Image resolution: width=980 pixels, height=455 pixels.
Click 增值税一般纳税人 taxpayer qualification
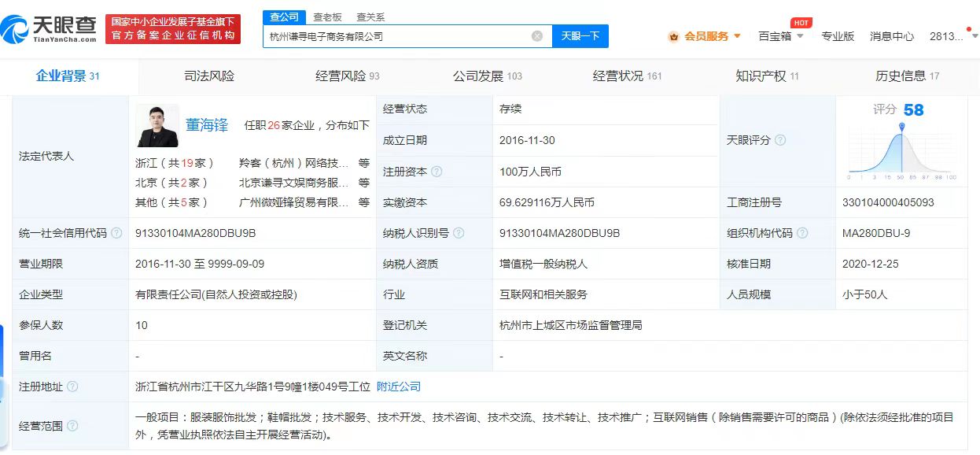pyautogui.click(x=543, y=264)
